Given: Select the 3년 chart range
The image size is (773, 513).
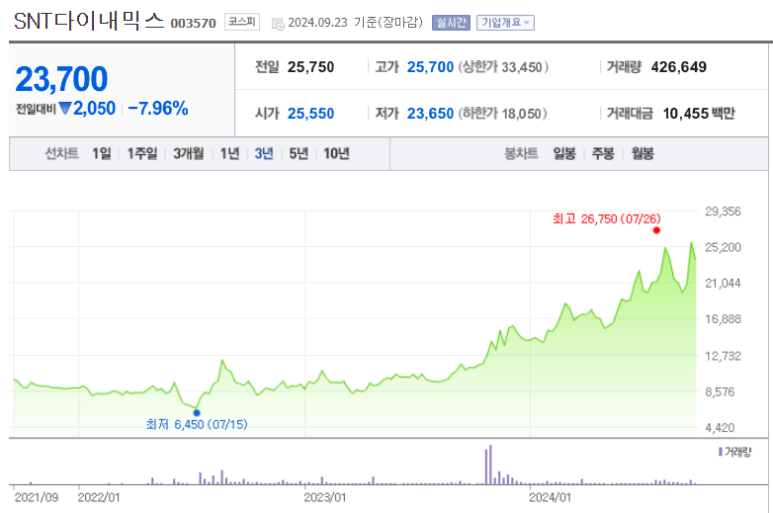Looking at the screenshot, I should [264, 154].
